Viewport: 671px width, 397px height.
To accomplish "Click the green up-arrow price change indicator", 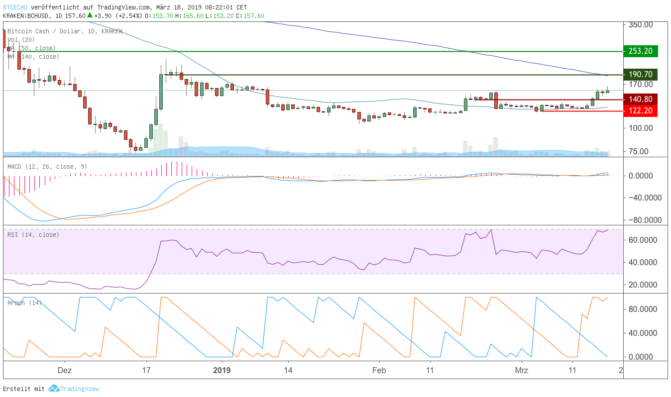I will (90, 15).
